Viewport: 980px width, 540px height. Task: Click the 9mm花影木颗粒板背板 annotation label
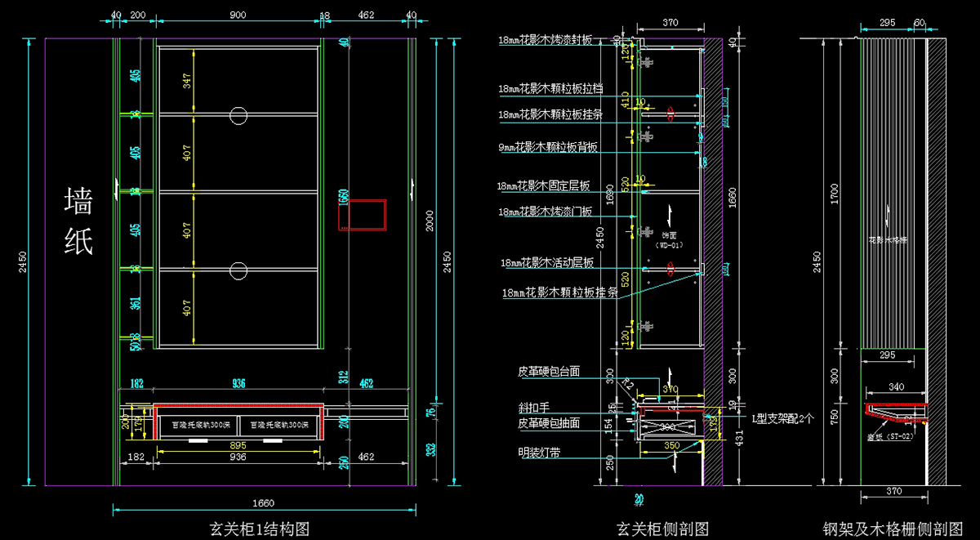[548, 147]
